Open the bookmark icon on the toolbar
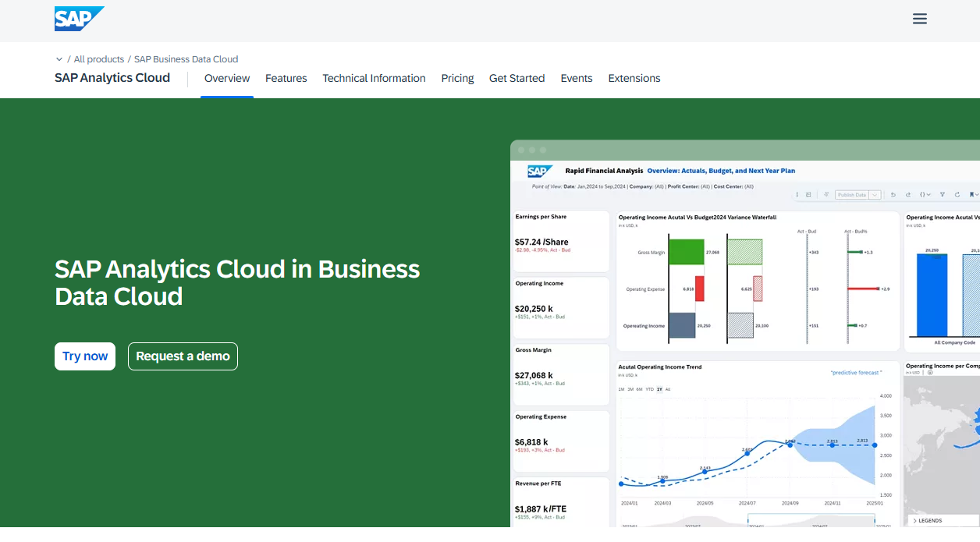This screenshot has height=542, width=980. pyautogui.click(x=971, y=195)
